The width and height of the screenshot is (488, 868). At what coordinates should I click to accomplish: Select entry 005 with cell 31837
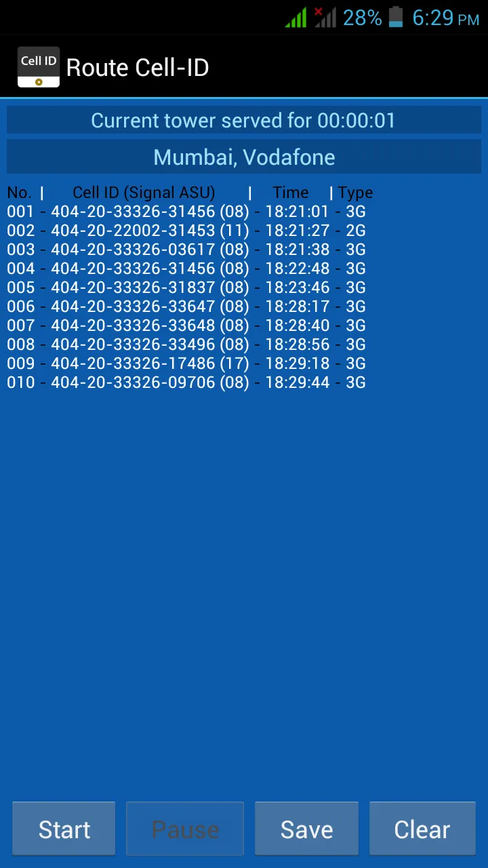(x=186, y=288)
